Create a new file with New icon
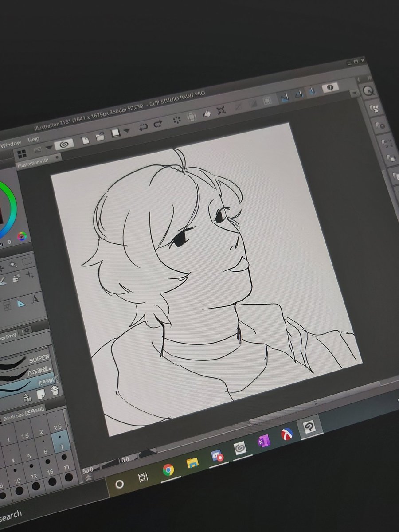 coord(86,140)
